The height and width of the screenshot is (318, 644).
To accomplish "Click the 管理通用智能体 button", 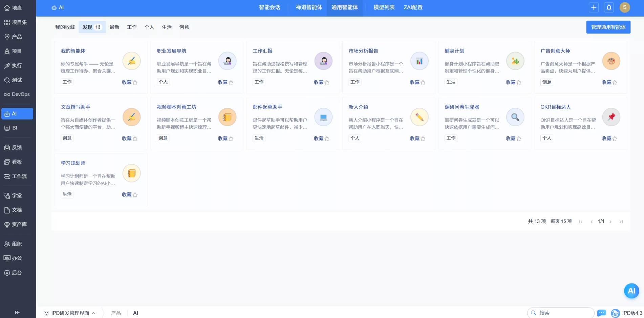I will click(x=608, y=27).
